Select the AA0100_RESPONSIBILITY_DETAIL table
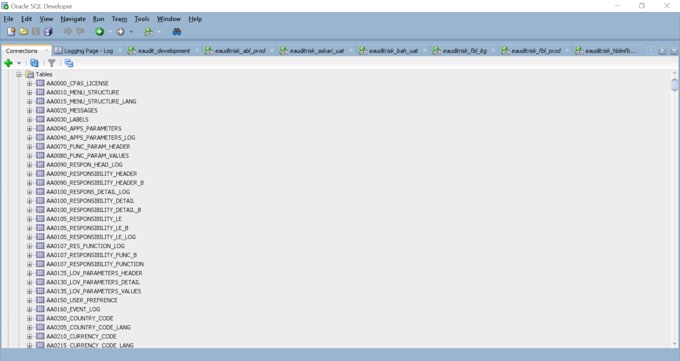This screenshot has height=361, width=680. click(90, 201)
